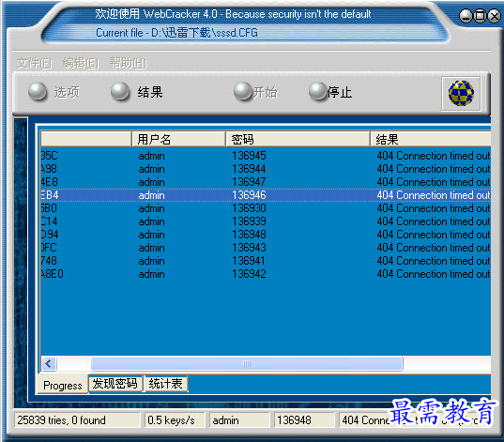
Task: Click the 'Current file' path title text
Action: click(176, 33)
